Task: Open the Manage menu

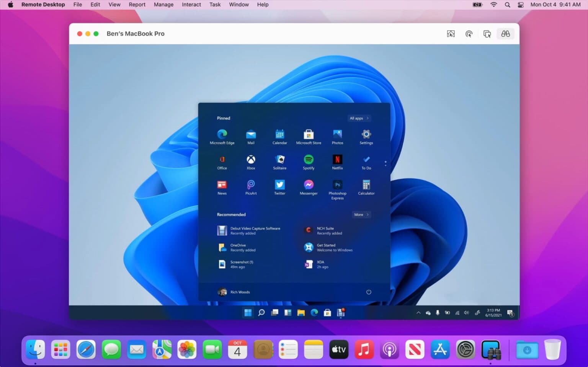Action: click(x=163, y=5)
